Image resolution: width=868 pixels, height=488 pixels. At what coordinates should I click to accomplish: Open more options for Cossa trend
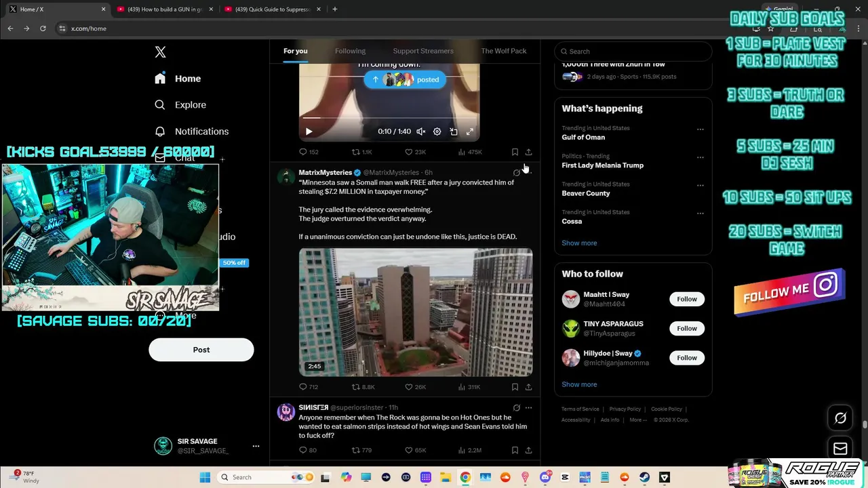701,213
